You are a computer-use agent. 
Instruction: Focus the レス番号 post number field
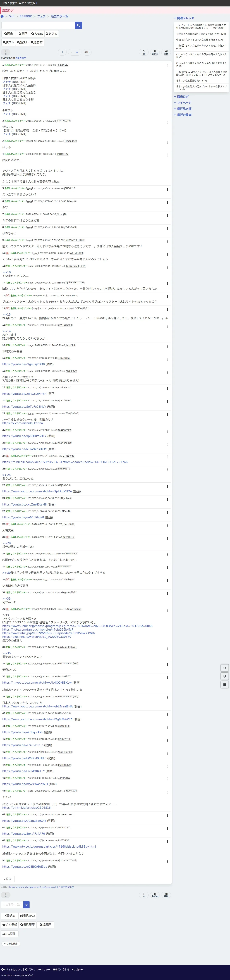point(12,905)
